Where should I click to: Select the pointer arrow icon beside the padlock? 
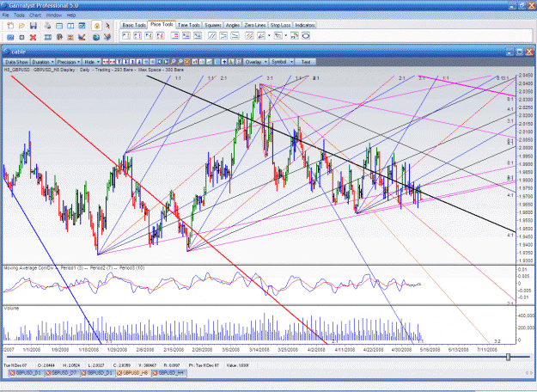[107, 26]
